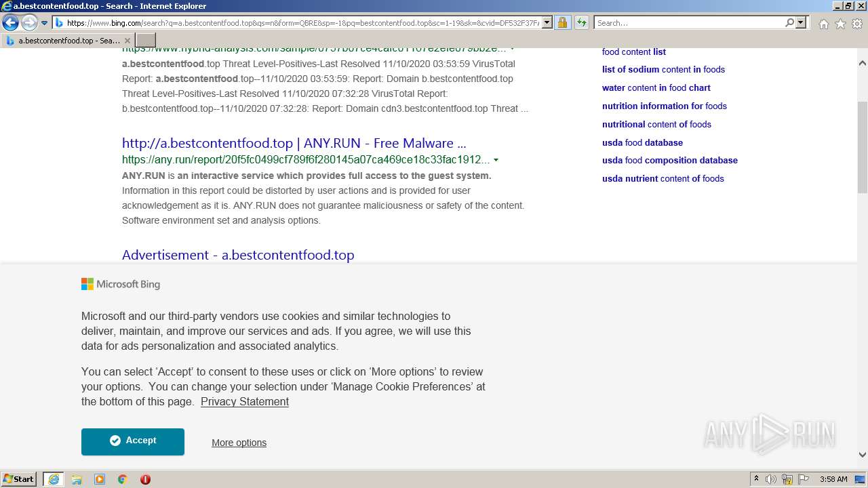The width and height of the screenshot is (868, 488).
Task: Open the media player taskbar icon
Action: (100, 479)
